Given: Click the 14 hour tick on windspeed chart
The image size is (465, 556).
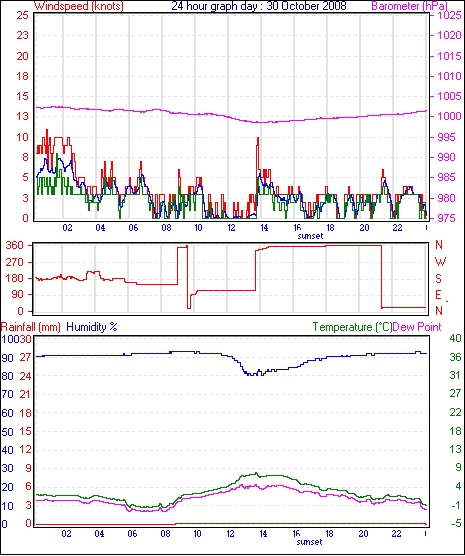Looking at the screenshot, I should [x=264, y=228].
